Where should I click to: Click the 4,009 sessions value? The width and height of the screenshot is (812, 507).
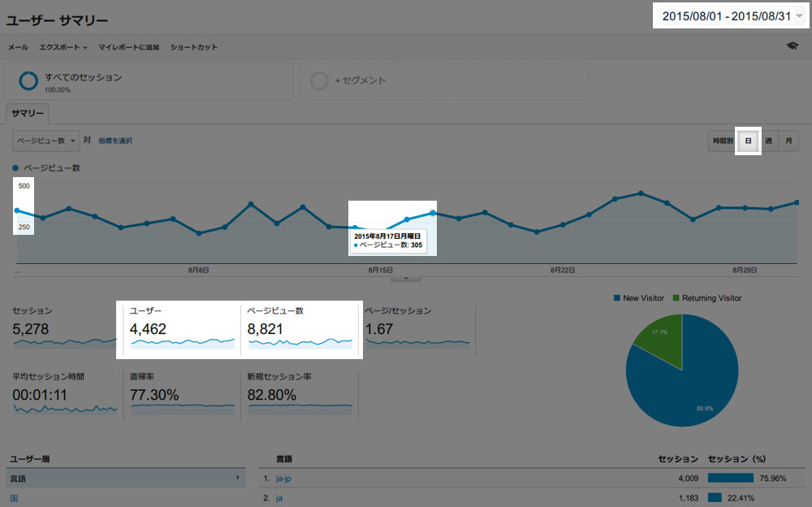coord(689,478)
